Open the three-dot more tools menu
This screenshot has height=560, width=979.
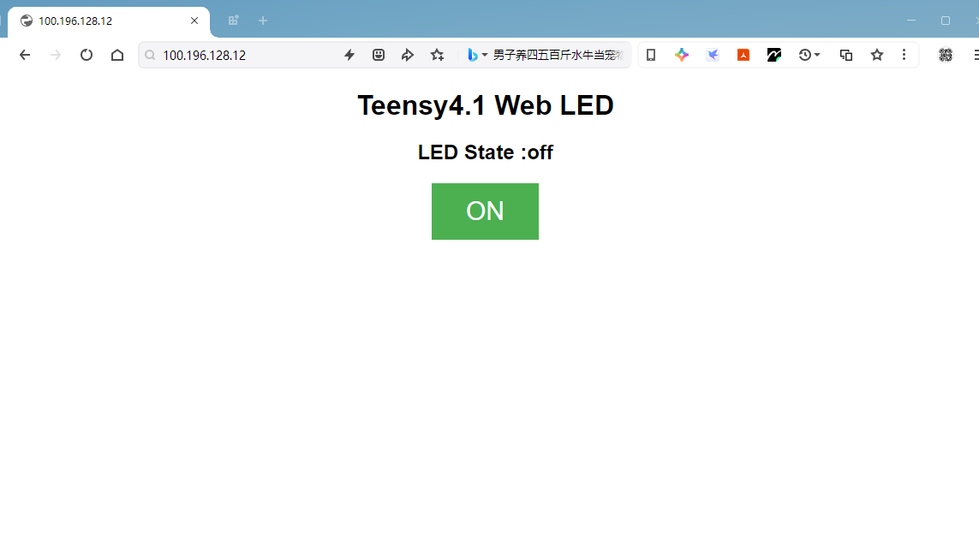pos(904,55)
